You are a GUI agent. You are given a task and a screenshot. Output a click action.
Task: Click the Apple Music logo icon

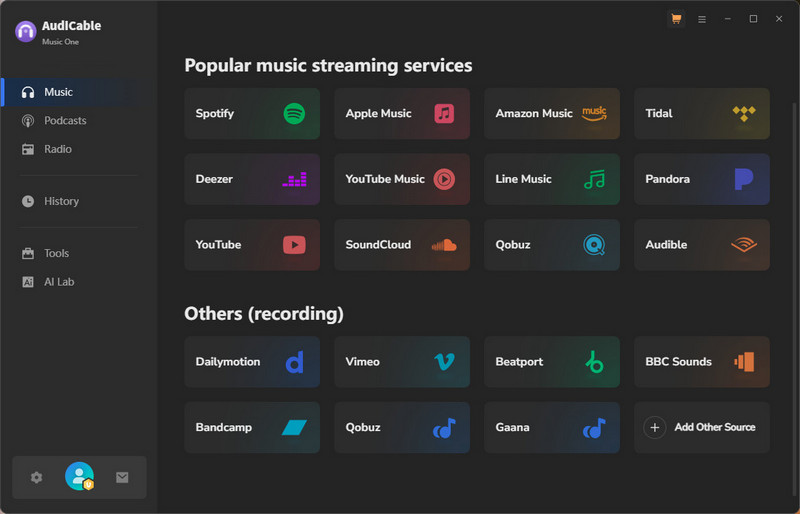[444, 113]
